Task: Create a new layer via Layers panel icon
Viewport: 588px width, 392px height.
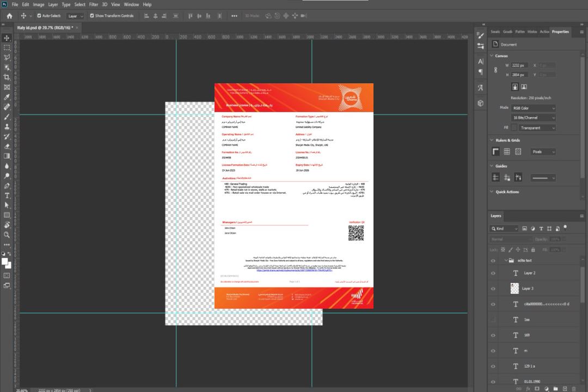Action: [565, 388]
